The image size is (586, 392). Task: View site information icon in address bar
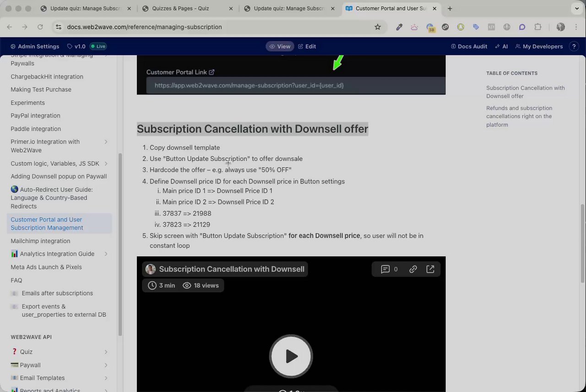pos(58,27)
